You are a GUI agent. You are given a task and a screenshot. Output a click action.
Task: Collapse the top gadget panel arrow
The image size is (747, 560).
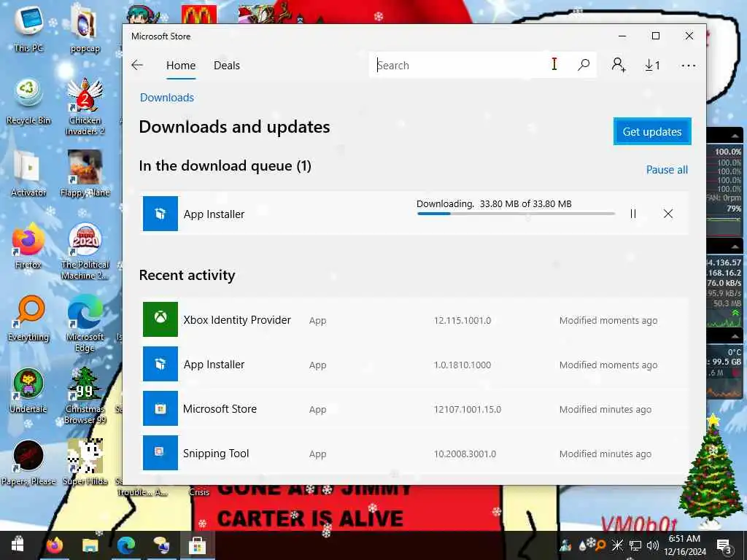pyautogui.click(x=735, y=136)
